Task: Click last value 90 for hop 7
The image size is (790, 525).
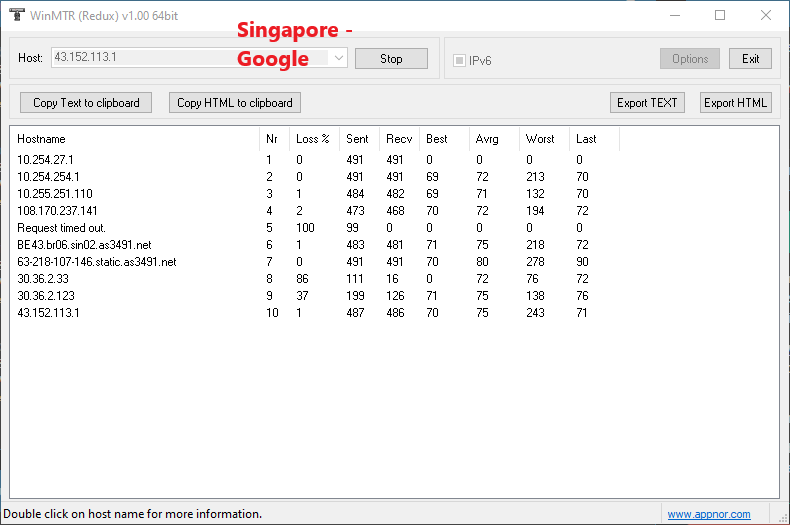Action: click(582, 262)
